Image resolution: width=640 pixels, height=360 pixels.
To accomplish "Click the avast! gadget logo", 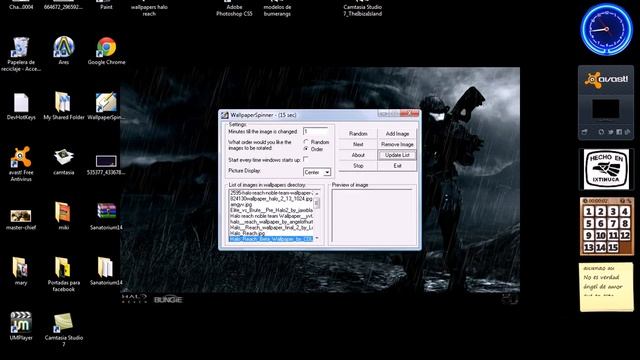I will [x=606, y=79].
